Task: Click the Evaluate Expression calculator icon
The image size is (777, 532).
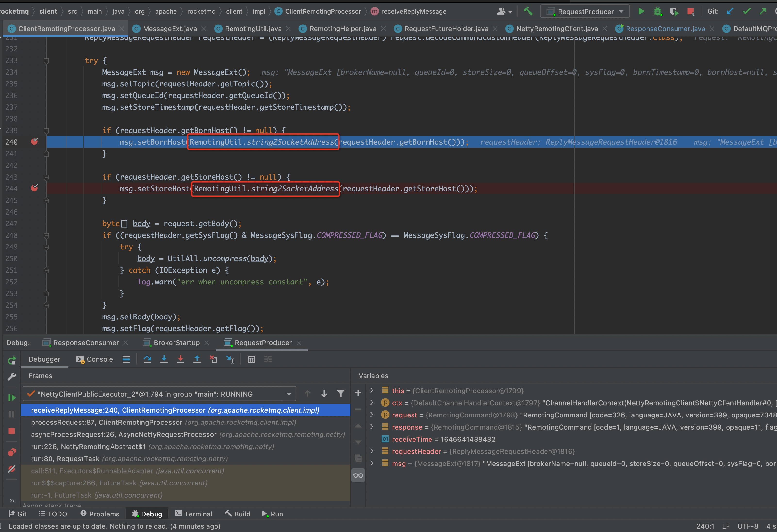Action: [251, 359]
